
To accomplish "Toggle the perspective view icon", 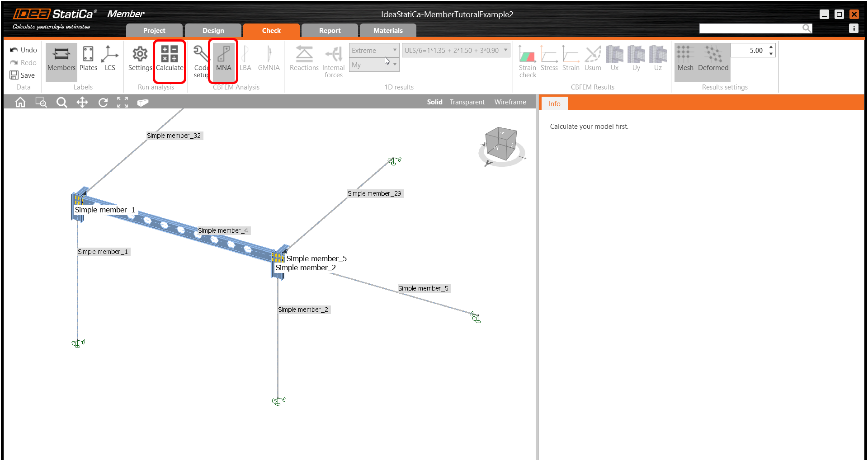I will coord(143,103).
